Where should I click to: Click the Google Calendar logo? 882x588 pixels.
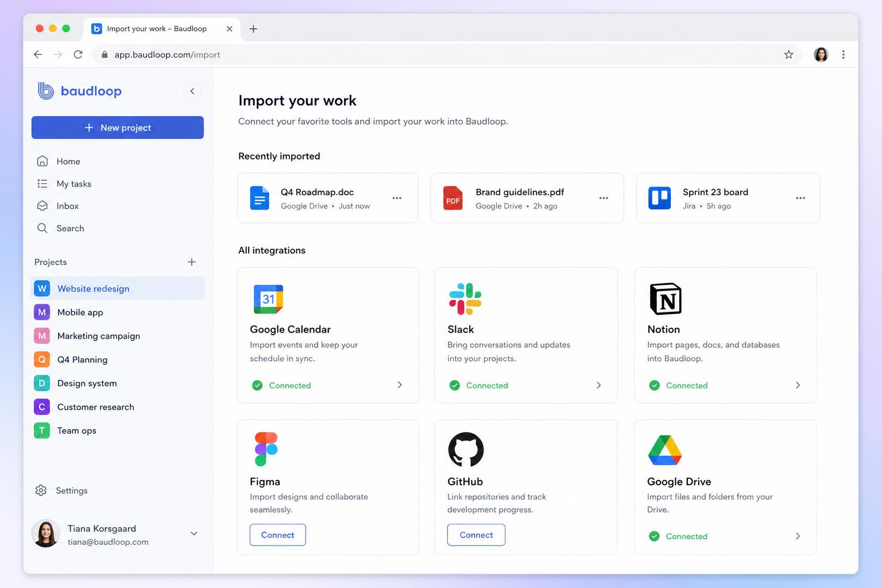pyautogui.click(x=268, y=299)
